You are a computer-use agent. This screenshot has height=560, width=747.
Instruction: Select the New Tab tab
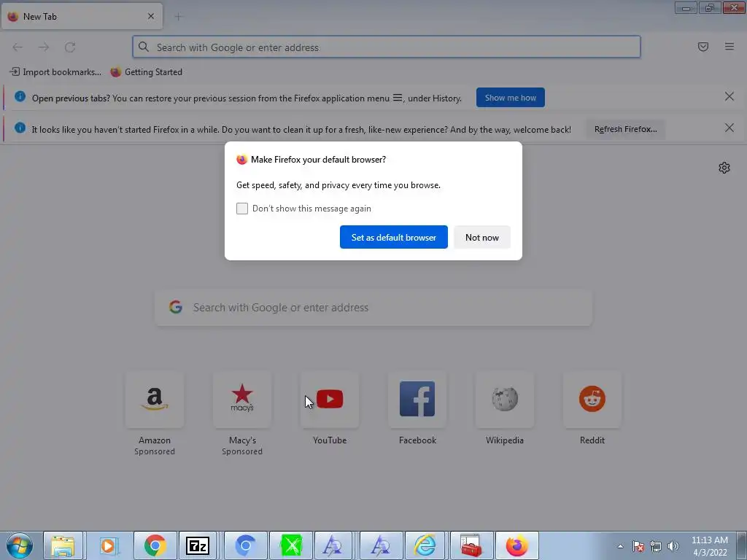pos(82,16)
